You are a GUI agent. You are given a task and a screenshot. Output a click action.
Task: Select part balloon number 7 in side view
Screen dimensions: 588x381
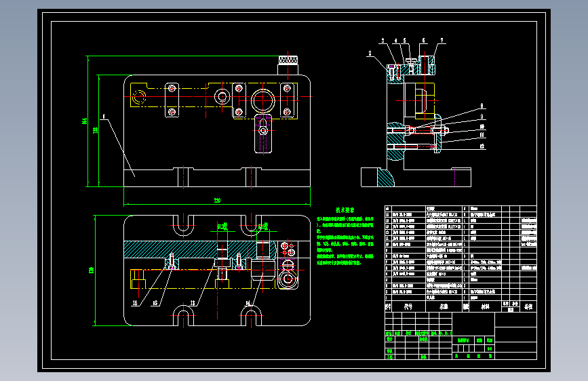pyautogui.click(x=442, y=41)
